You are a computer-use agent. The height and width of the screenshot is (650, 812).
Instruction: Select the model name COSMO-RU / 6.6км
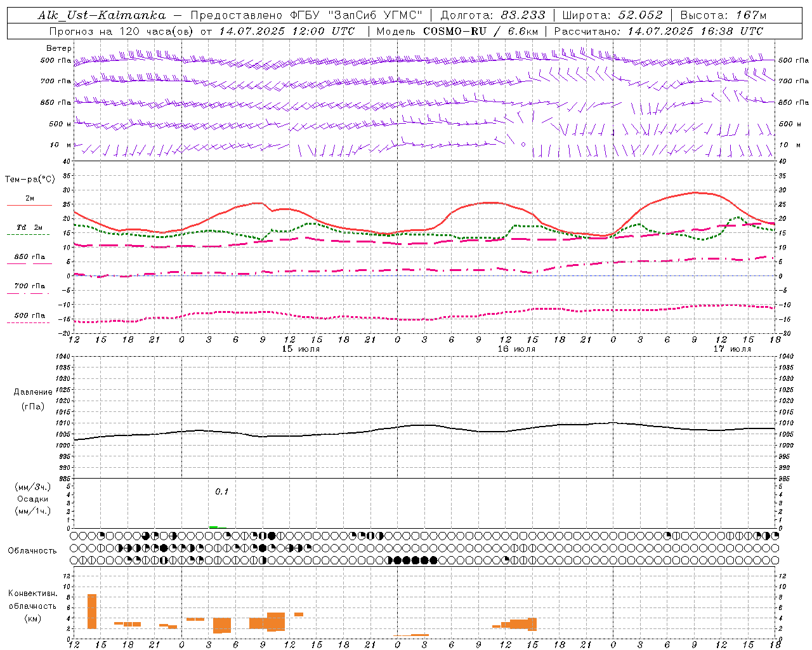click(481, 31)
